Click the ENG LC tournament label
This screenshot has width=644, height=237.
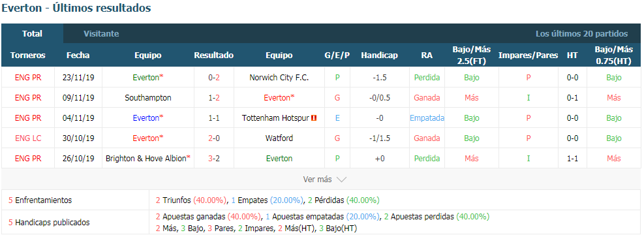pos(28,138)
